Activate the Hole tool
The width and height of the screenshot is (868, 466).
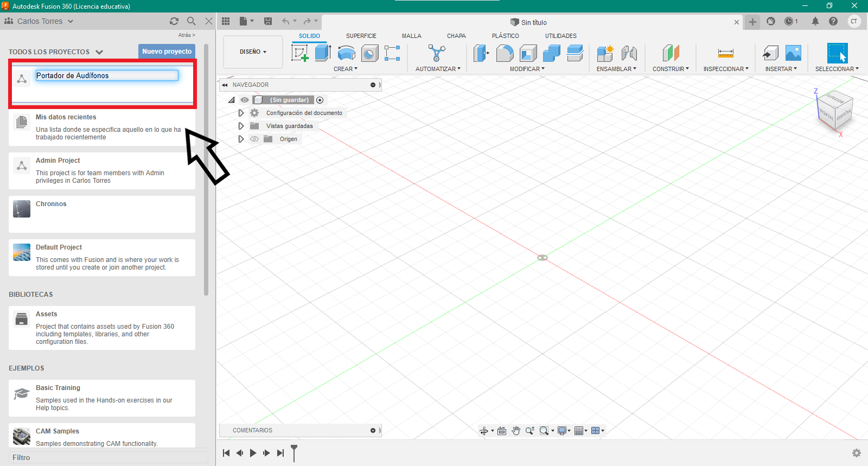pos(370,53)
